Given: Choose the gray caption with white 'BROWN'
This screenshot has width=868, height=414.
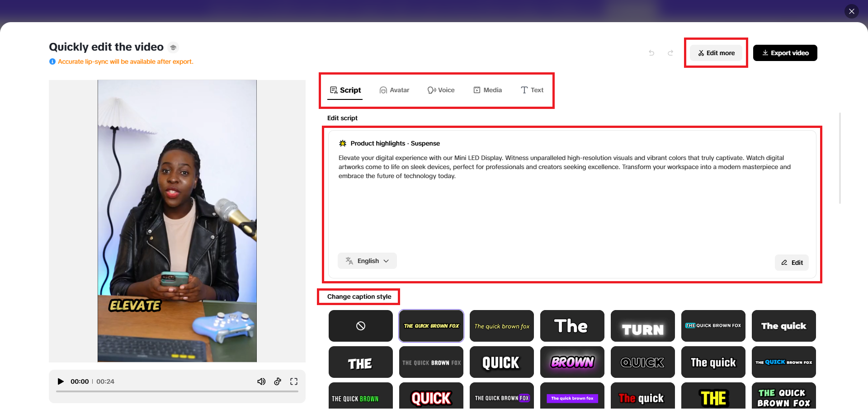Looking at the screenshot, I should 431,362.
